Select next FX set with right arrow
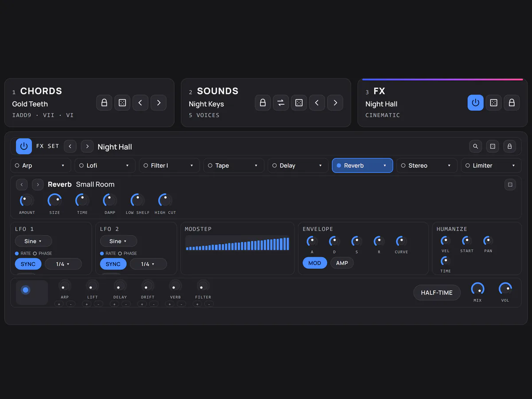The height and width of the screenshot is (399, 532). pos(87,146)
